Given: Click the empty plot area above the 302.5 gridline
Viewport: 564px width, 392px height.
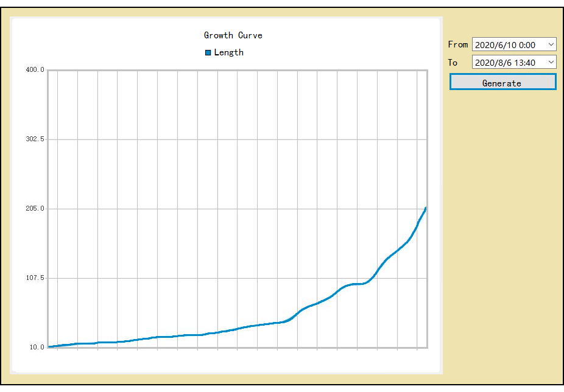Looking at the screenshot, I should coord(238,103).
